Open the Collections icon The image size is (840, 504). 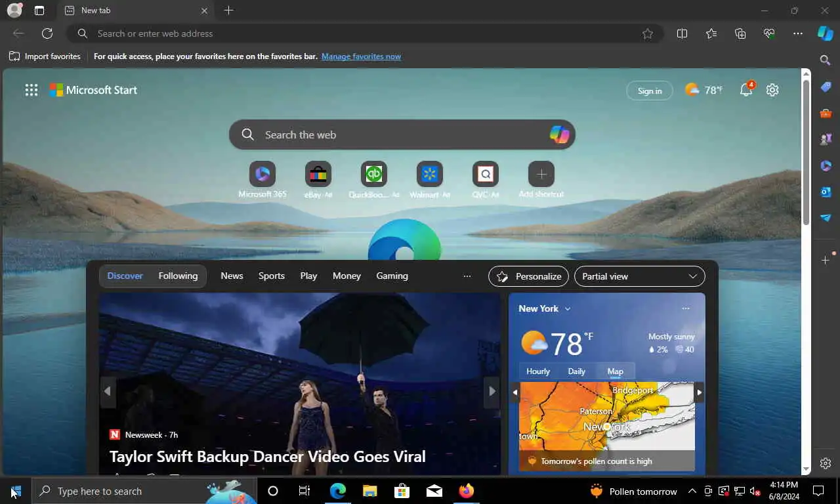(x=740, y=33)
